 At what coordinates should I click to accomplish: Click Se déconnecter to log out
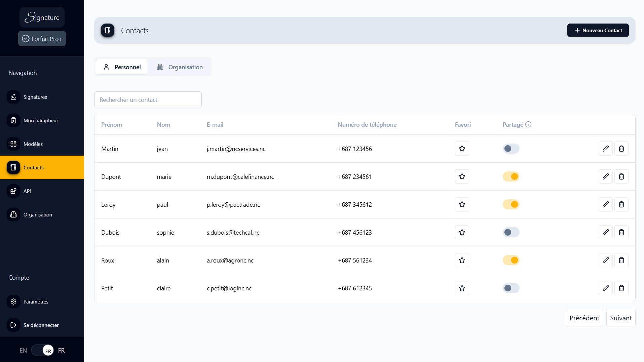pos(41,325)
